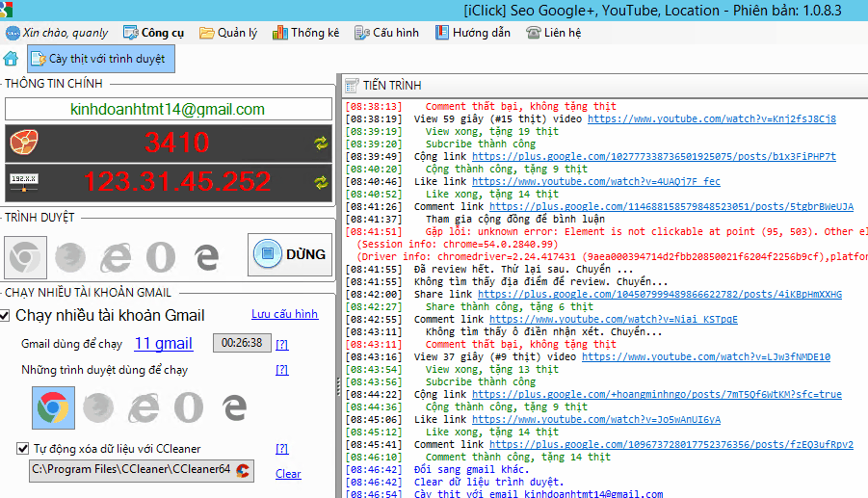The width and height of the screenshot is (868, 498).
Task: Click log line 'Share thành công, tặng 6 thịt'
Action: coord(509,306)
